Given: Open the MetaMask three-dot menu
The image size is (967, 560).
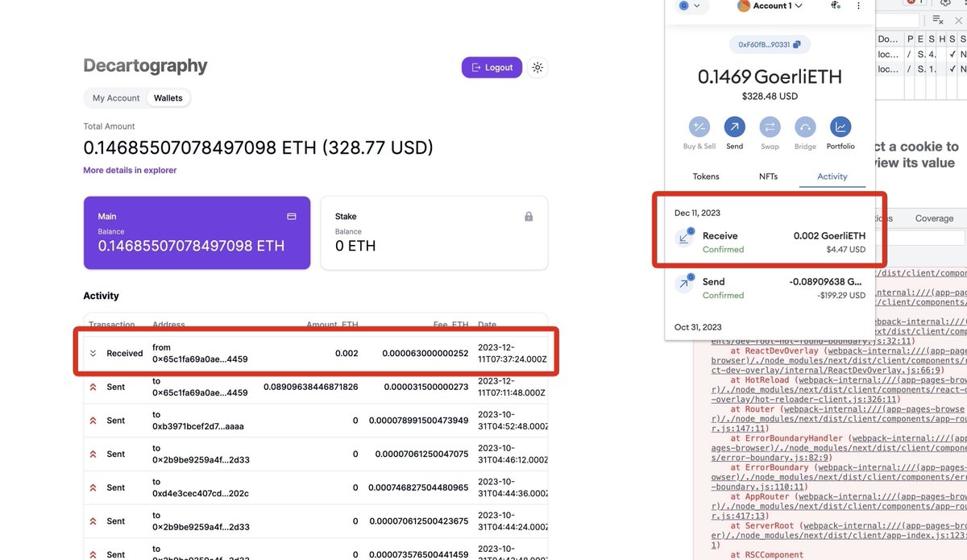Looking at the screenshot, I should 858,7.
